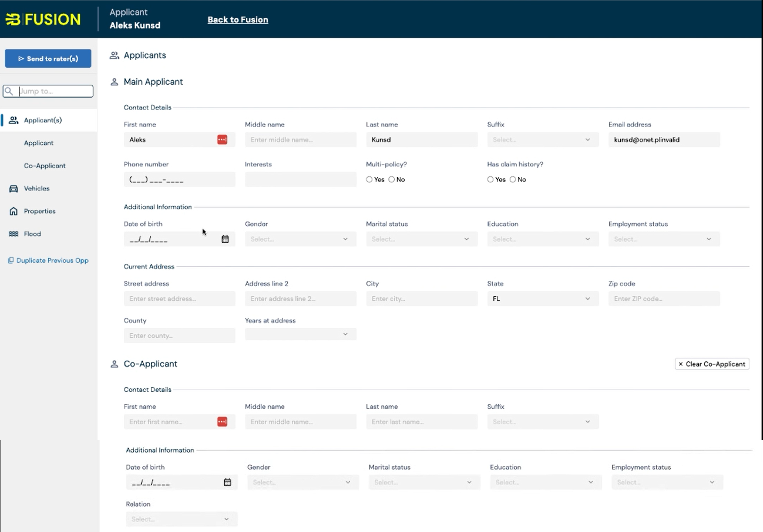This screenshot has height=532, width=763.
Task: Open Co-Applicant Education dropdown
Action: (x=546, y=482)
